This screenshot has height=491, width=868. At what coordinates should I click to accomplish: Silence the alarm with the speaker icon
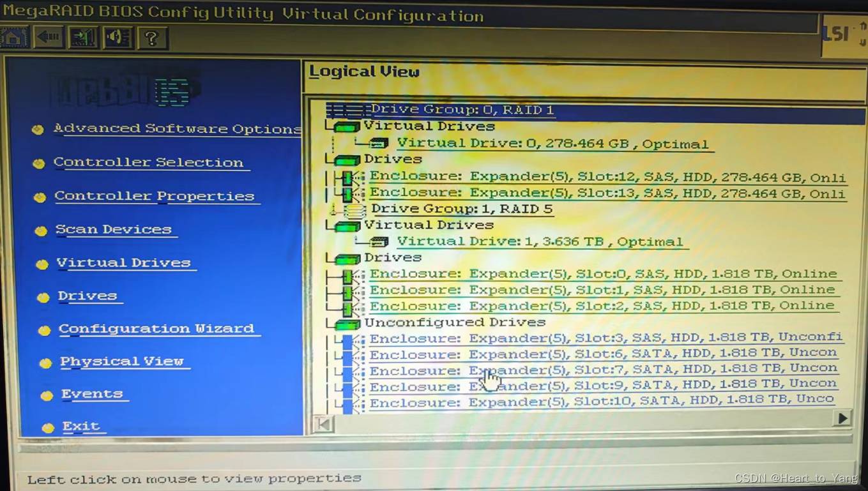pyautogui.click(x=118, y=38)
